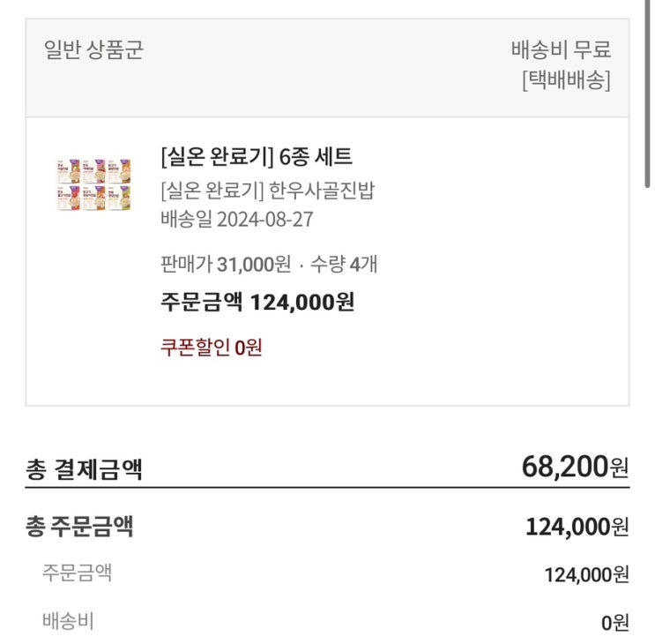Click the 일반 상품군 section header
This screenshot has height=644, width=655.
[93, 49]
